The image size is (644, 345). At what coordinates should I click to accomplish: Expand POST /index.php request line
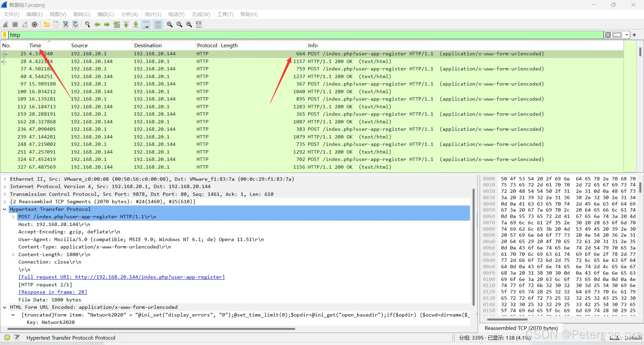[13, 217]
